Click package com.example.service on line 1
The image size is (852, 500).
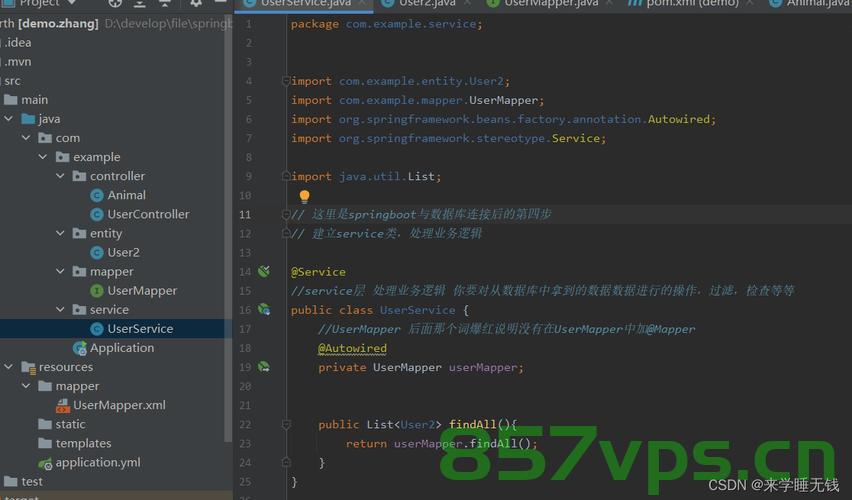tap(386, 24)
